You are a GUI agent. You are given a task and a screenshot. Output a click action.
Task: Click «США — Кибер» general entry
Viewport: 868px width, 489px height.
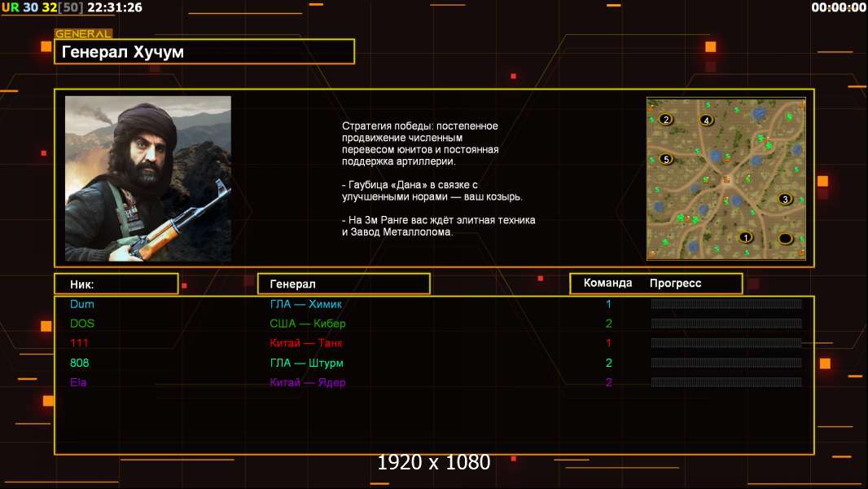(x=307, y=324)
